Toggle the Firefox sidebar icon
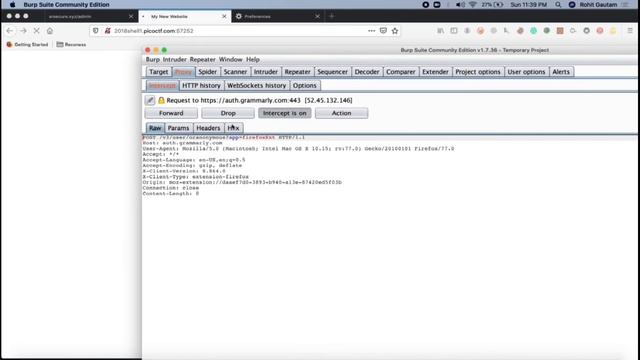 [454, 31]
